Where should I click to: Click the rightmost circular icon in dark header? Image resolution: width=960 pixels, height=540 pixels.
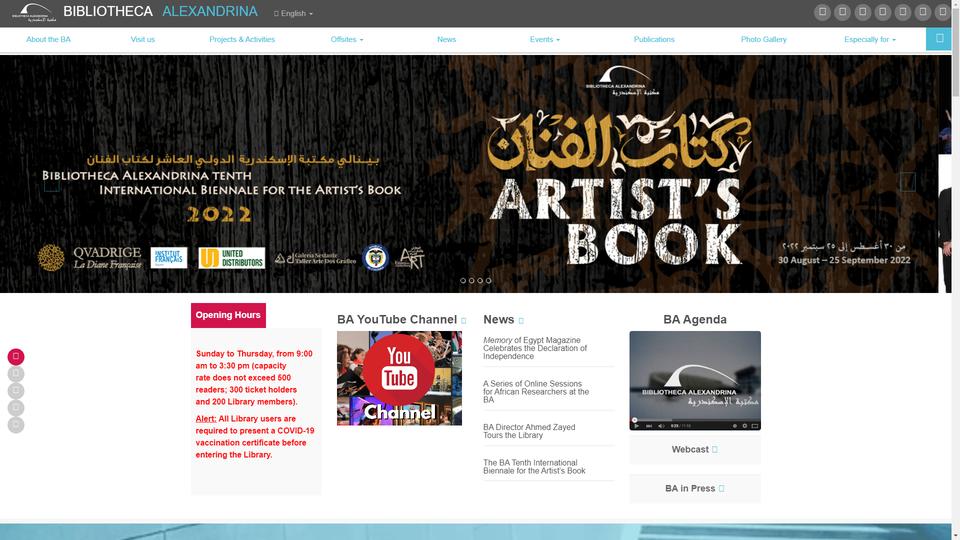pos(943,12)
